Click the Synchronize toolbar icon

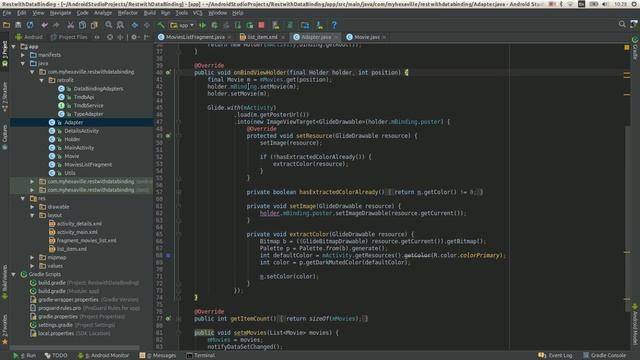pyautogui.click(x=30, y=25)
